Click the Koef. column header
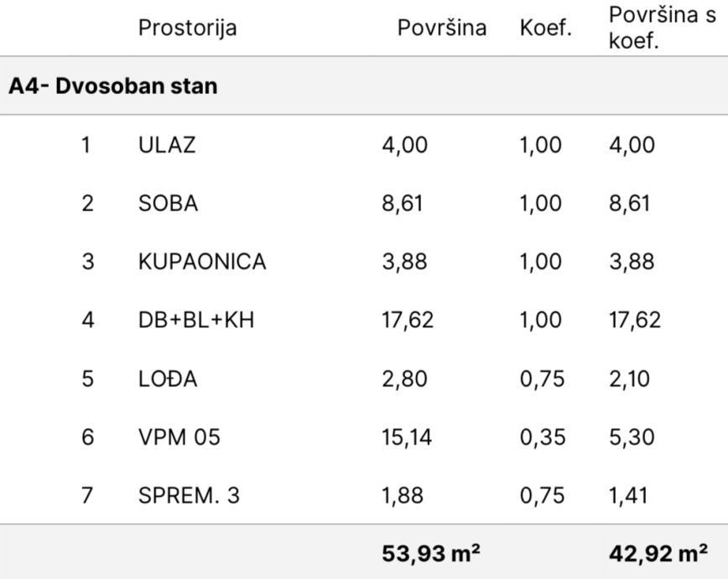Screen dimensions: 728x579 (x=545, y=28)
